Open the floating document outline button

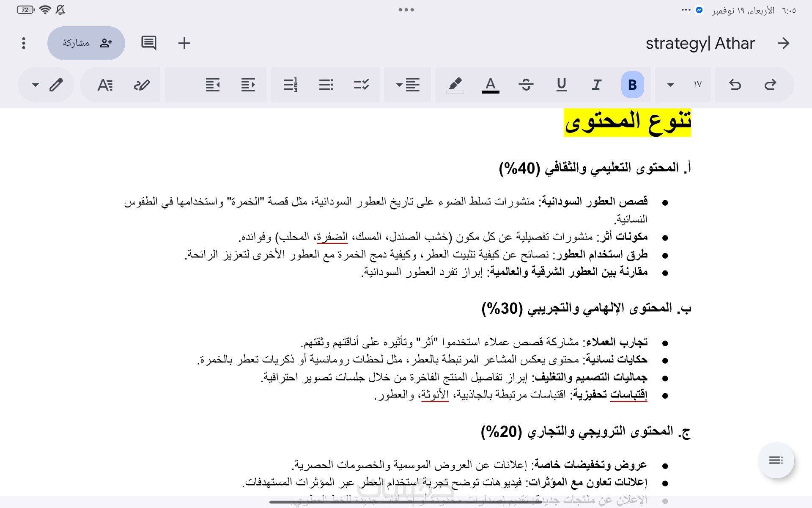pos(776,460)
